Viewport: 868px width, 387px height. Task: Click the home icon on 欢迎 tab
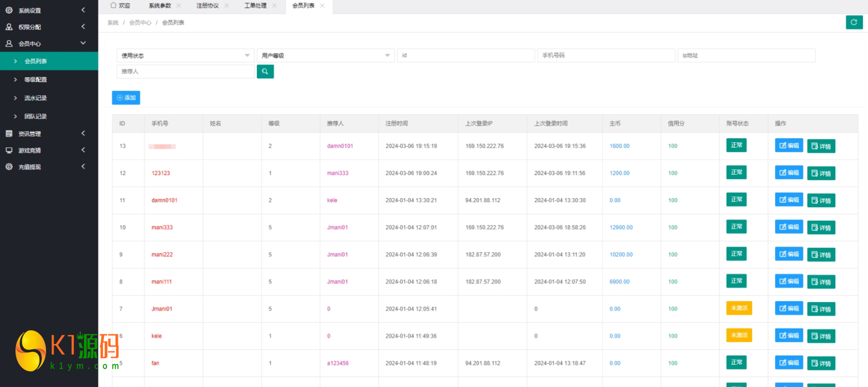pos(113,5)
